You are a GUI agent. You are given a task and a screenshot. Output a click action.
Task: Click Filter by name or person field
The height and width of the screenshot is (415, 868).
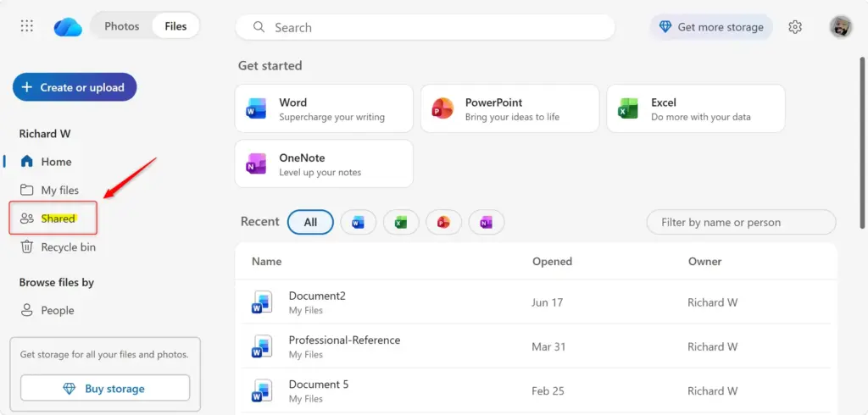coord(741,222)
